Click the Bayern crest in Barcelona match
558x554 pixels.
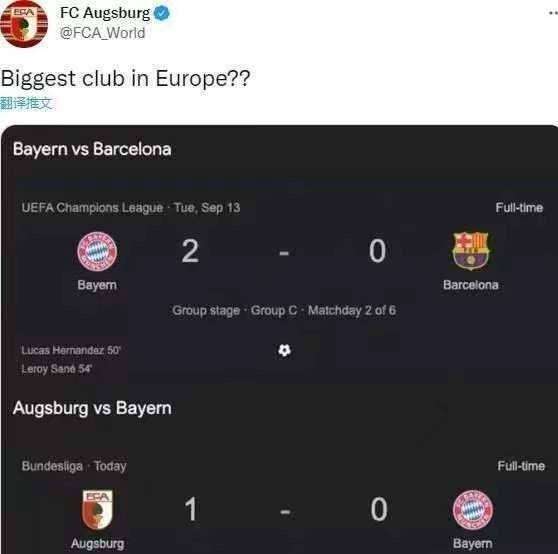97,251
